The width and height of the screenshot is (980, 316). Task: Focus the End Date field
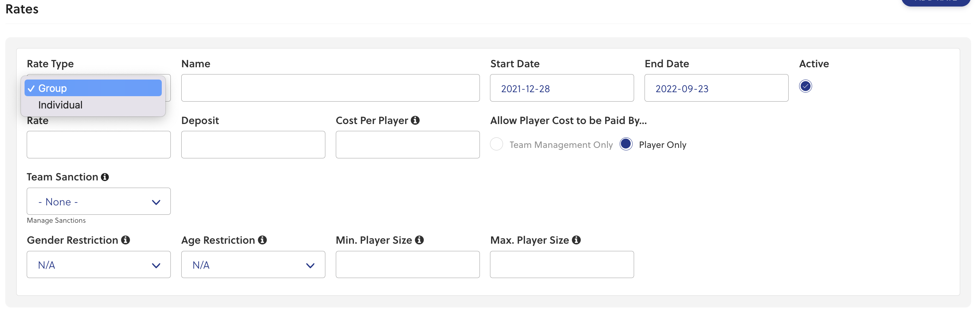point(716,88)
